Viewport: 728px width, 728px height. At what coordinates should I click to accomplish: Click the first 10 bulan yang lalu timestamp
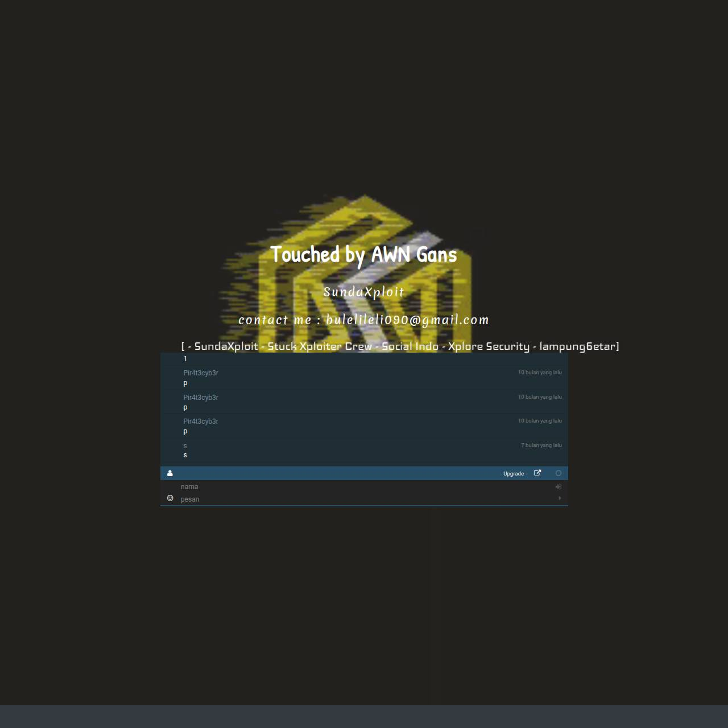tap(540, 373)
